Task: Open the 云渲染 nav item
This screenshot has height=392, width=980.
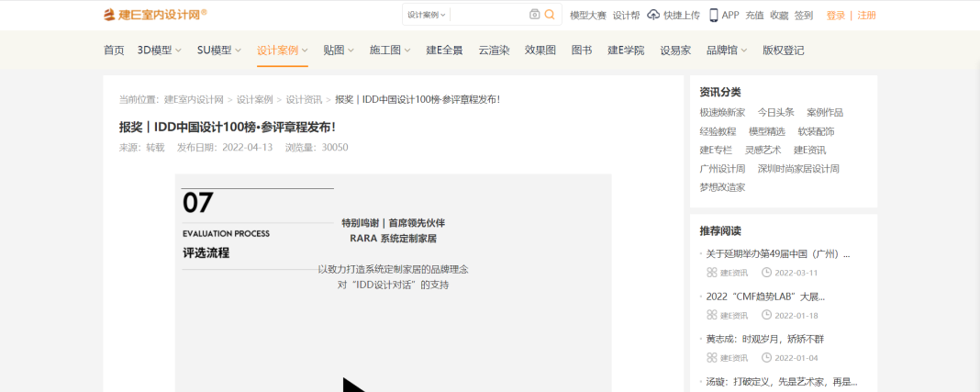Action: click(494, 50)
